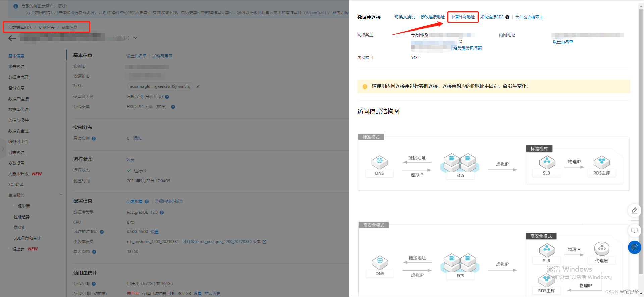Open the blue floating grid menu button
Image resolution: width=644 pixels, height=297 pixels.
point(634,247)
